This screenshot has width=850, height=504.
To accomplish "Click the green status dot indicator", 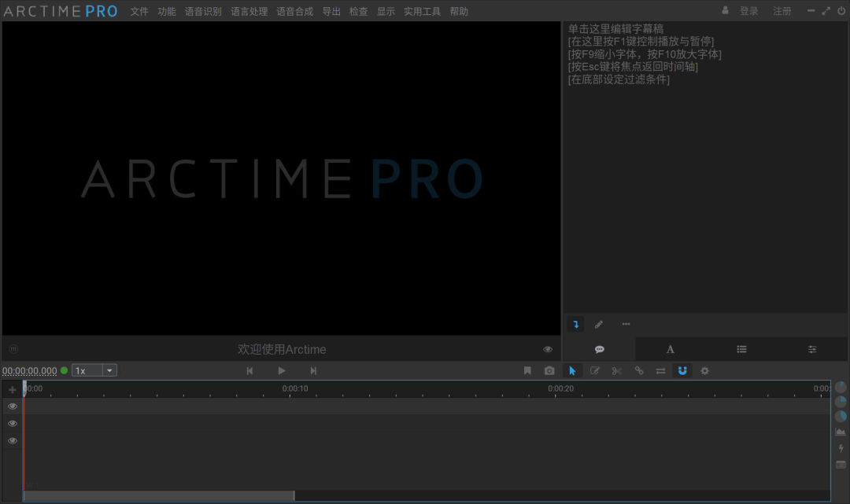I will pyautogui.click(x=64, y=370).
